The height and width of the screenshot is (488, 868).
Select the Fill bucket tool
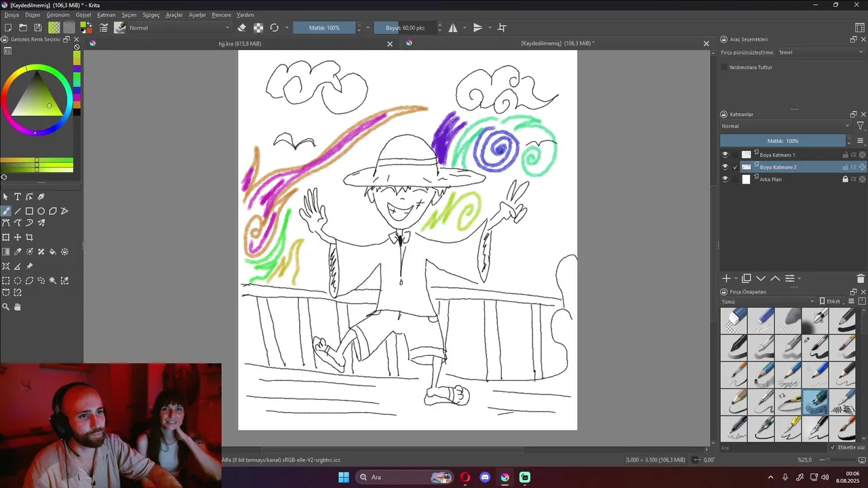[x=53, y=251]
